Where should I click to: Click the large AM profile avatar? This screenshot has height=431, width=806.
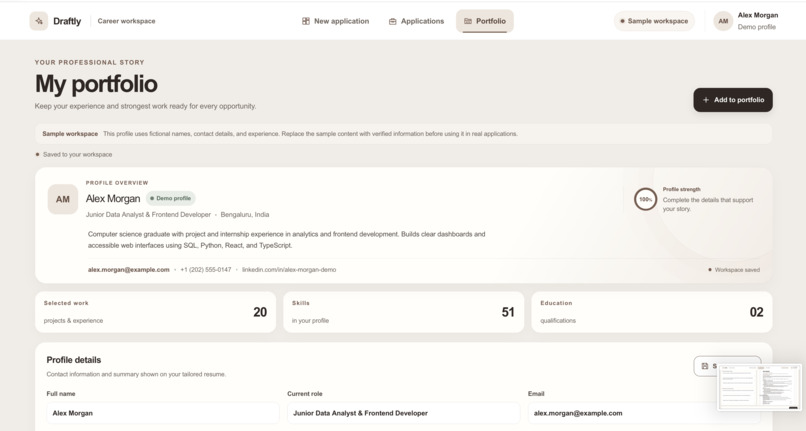click(x=63, y=199)
